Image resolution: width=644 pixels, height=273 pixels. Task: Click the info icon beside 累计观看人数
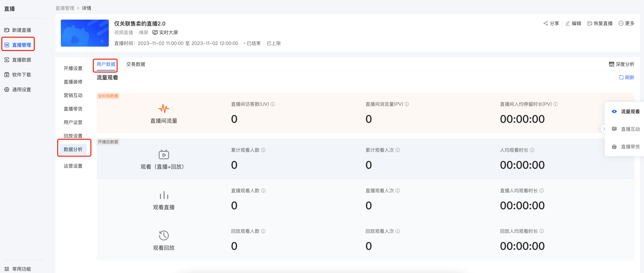(x=263, y=150)
